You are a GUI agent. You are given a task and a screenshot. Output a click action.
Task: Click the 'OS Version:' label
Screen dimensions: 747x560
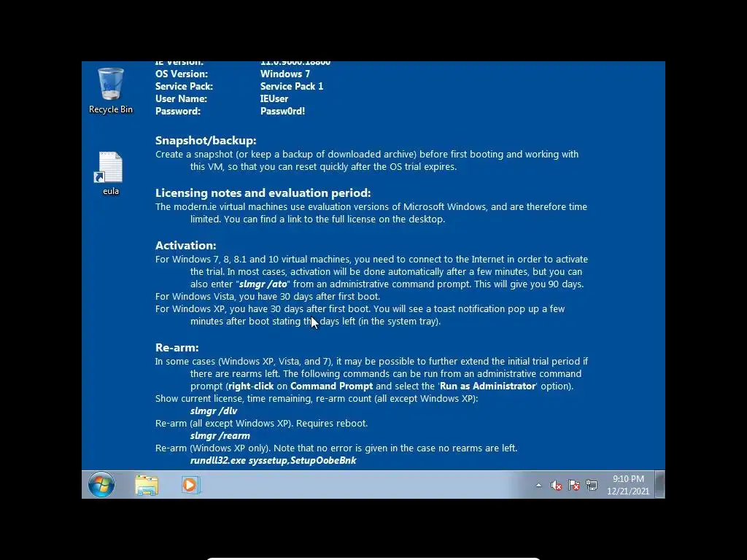click(x=182, y=74)
